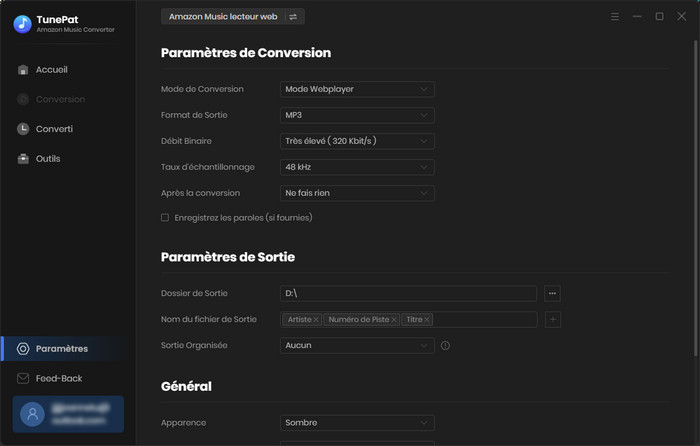Click the Dossier de Sortie path field
The width and height of the screenshot is (700, 446).
(408, 293)
